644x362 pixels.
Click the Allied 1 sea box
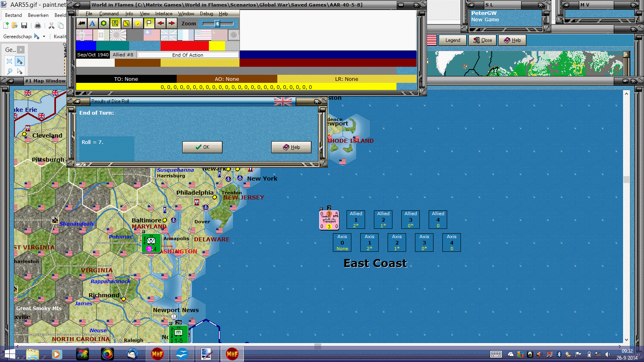356,220
